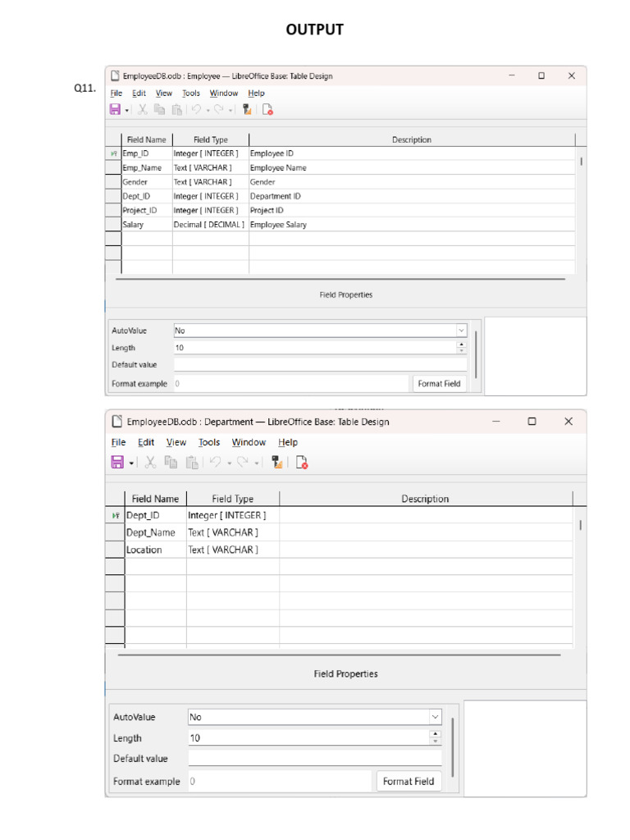This screenshot has height=840, width=630.
Task: Undo in the Department window toolbar
Action: tap(216, 462)
